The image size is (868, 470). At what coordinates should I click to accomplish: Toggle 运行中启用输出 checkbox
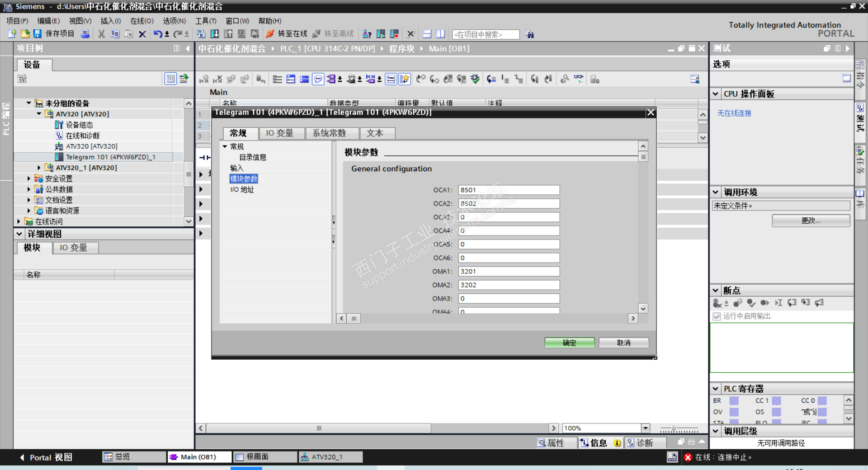(x=717, y=316)
